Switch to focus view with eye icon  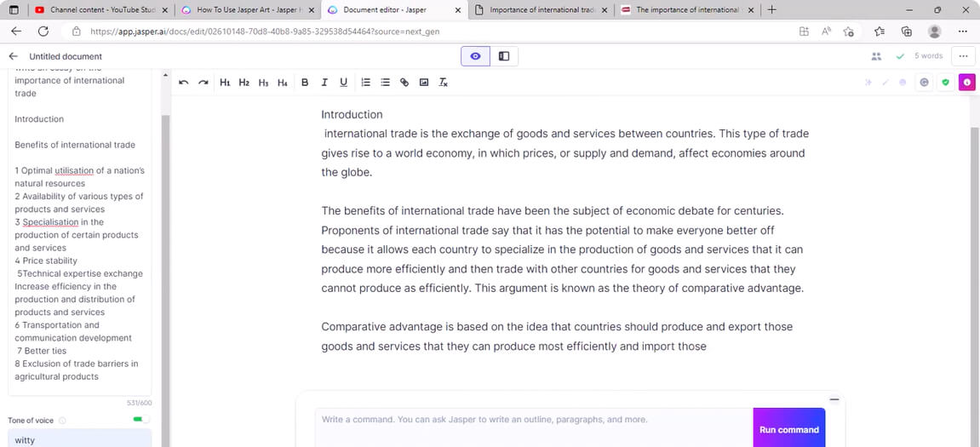475,56
